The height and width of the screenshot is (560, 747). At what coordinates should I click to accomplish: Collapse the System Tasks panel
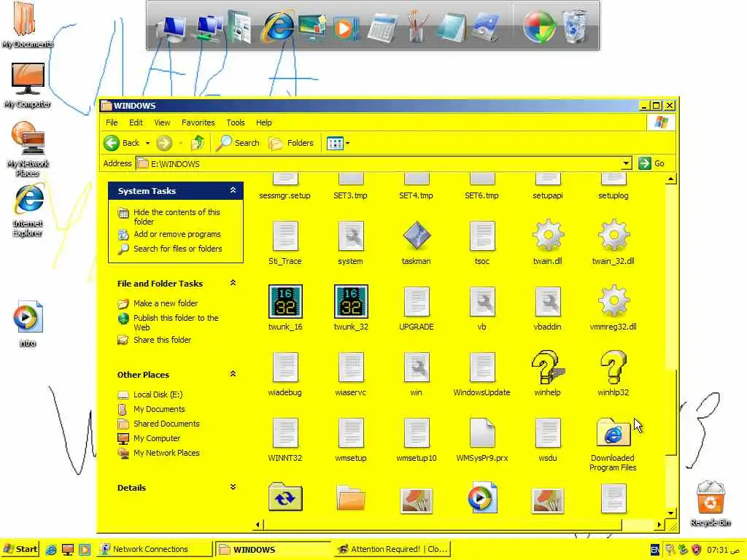233,190
